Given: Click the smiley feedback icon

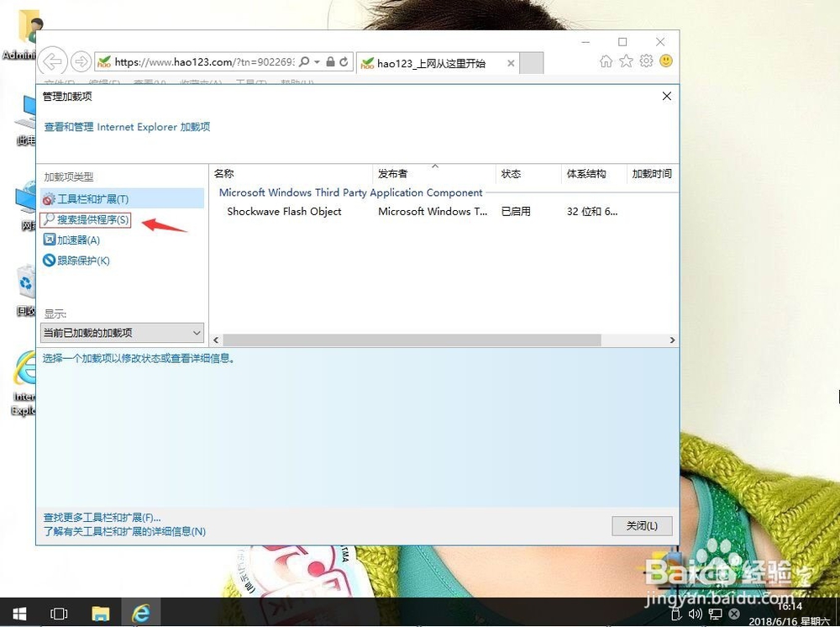Looking at the screenshot, I should (666, 61).
